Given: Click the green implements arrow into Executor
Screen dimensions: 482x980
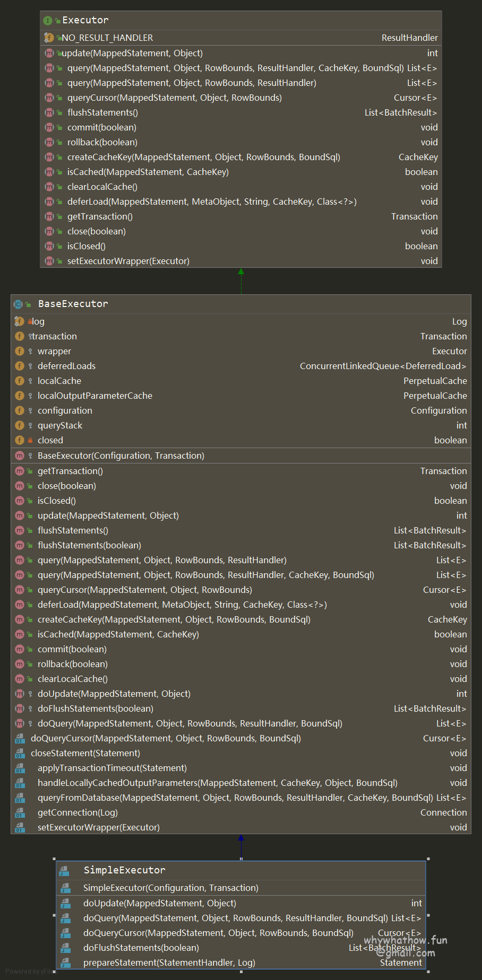Looking at the screenshot, I should coord(241,281).
